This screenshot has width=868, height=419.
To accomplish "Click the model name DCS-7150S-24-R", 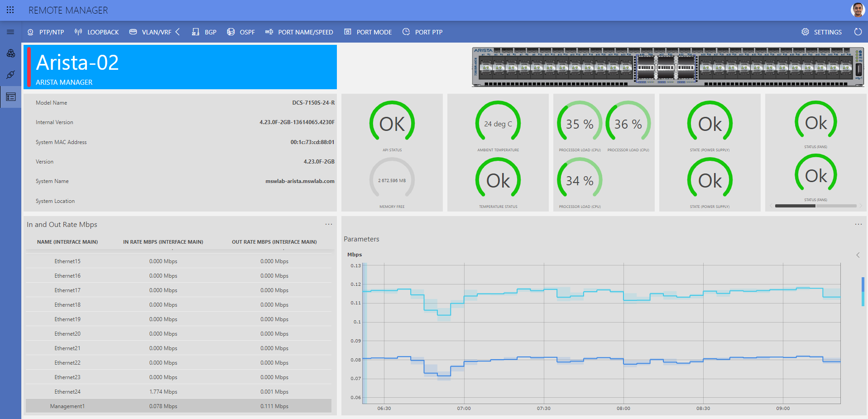I will [x=313, y=102].
